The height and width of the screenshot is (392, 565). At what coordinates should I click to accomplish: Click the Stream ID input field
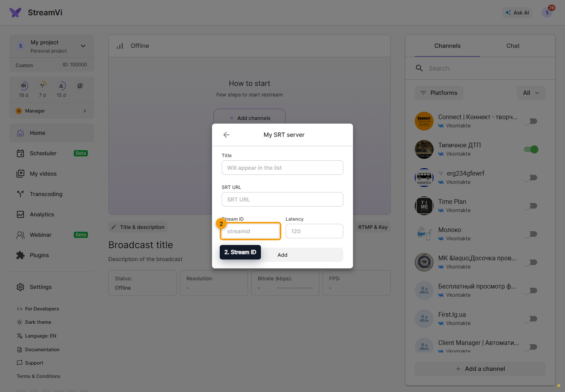tap(251, 231)
